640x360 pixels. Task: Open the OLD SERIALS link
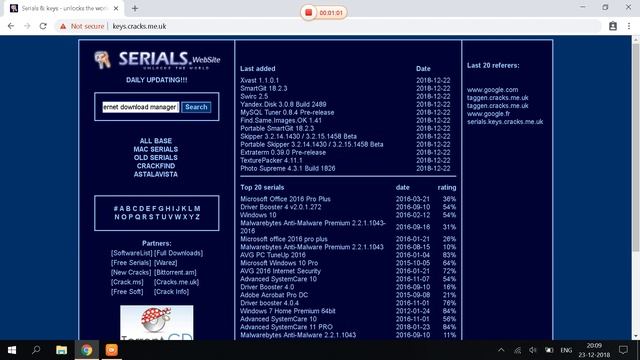pos(156,158)
